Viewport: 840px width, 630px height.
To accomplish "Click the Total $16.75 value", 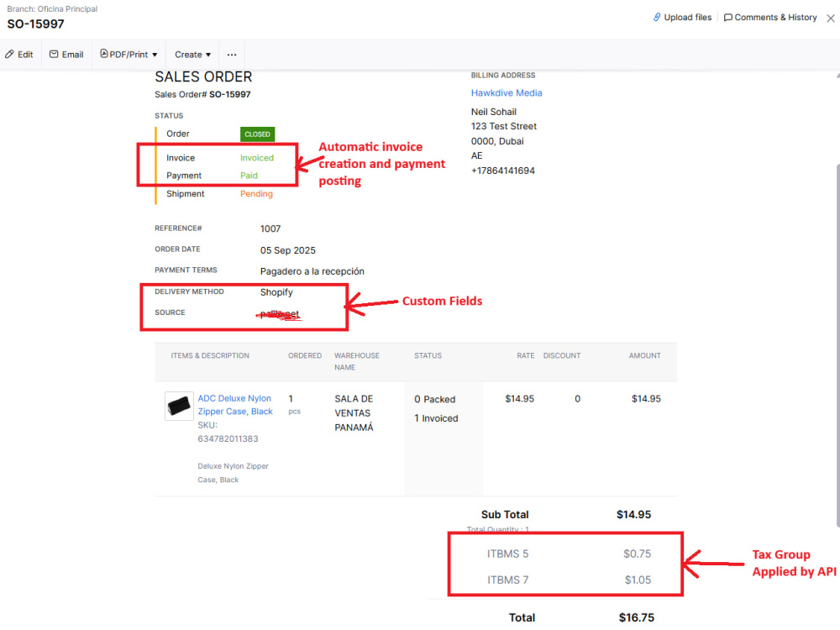I will (637, 617).
